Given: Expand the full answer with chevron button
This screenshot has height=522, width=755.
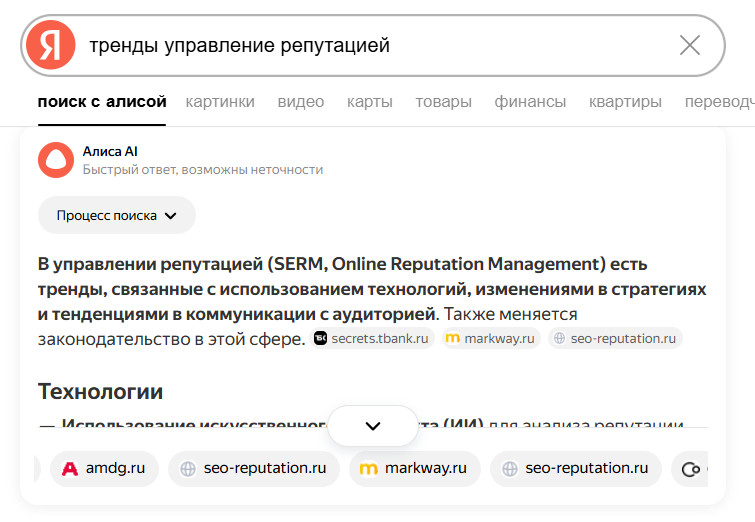Looking at the screenshot, I should click(373, 426).
